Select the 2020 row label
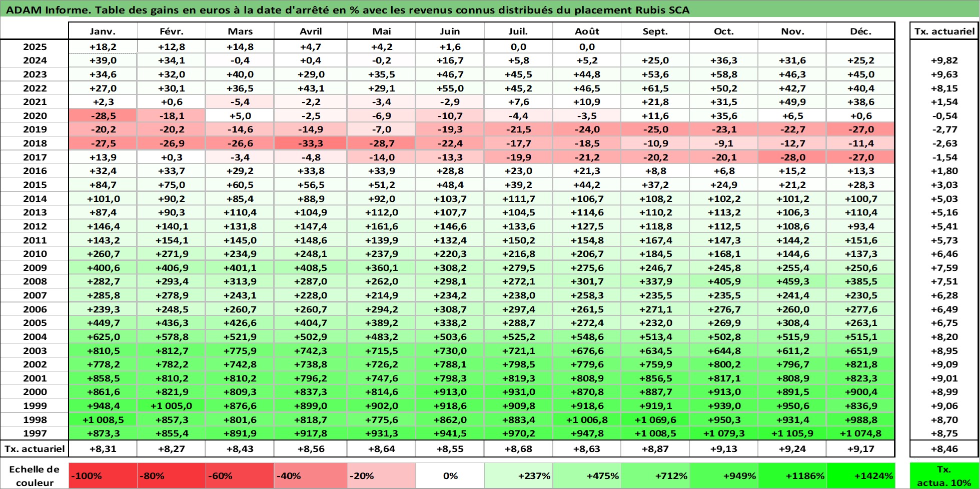Screen dimensions: 980x489 [x=35, y=116]
